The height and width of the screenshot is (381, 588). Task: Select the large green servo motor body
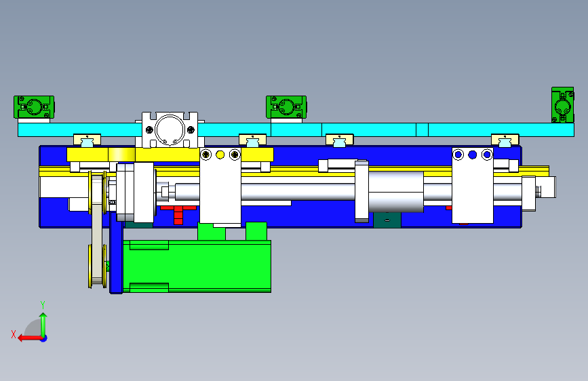click(197, 266)
